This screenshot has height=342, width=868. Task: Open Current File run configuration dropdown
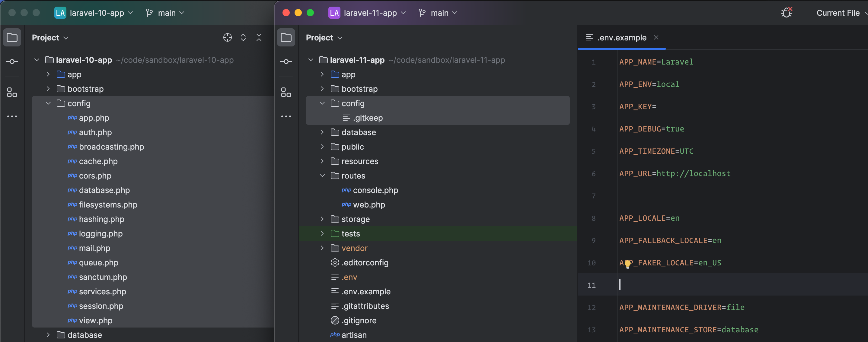pyautogui.click(x=841, y=13)
